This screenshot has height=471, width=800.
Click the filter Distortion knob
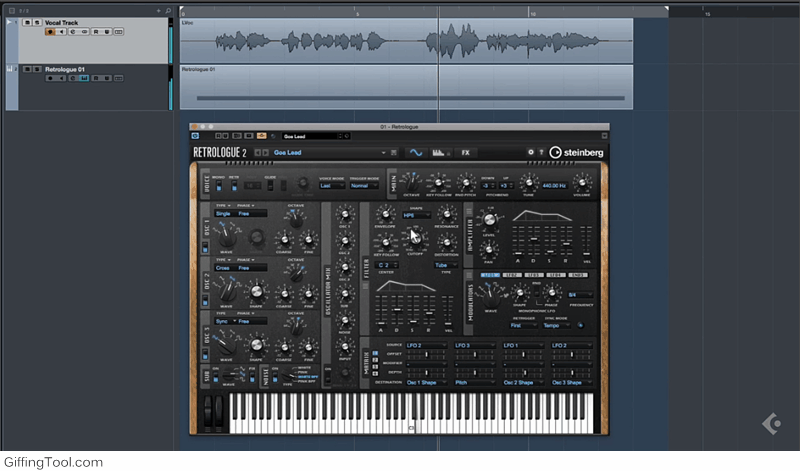[x=447, y=243]
